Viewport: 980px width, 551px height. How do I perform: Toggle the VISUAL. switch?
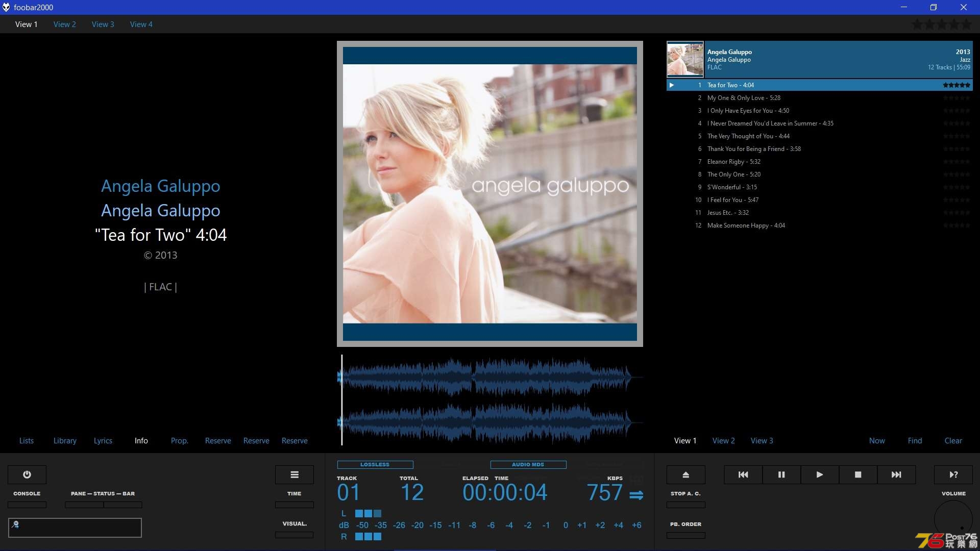click(295, 535)
